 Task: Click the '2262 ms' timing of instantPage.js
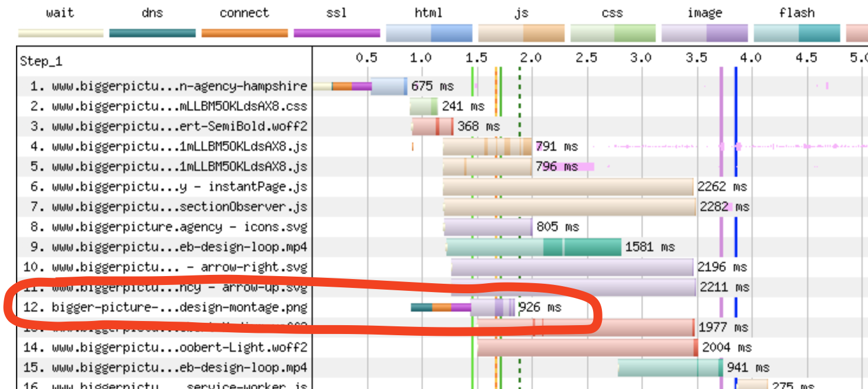(723, 187)
